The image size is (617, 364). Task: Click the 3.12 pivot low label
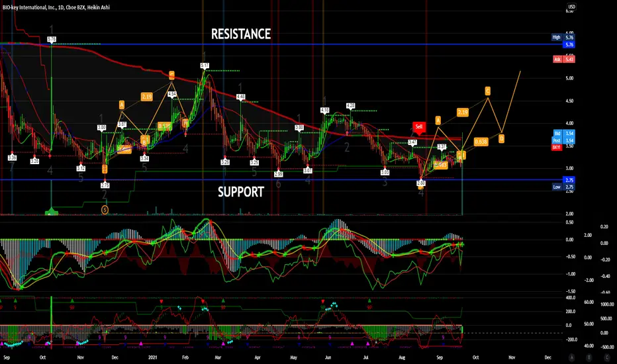pyautogui.click(x=81, y=168)
